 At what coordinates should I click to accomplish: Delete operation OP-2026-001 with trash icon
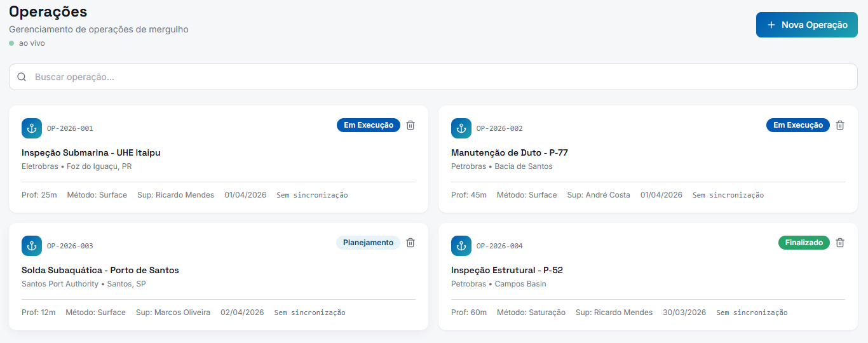[410, 125]
